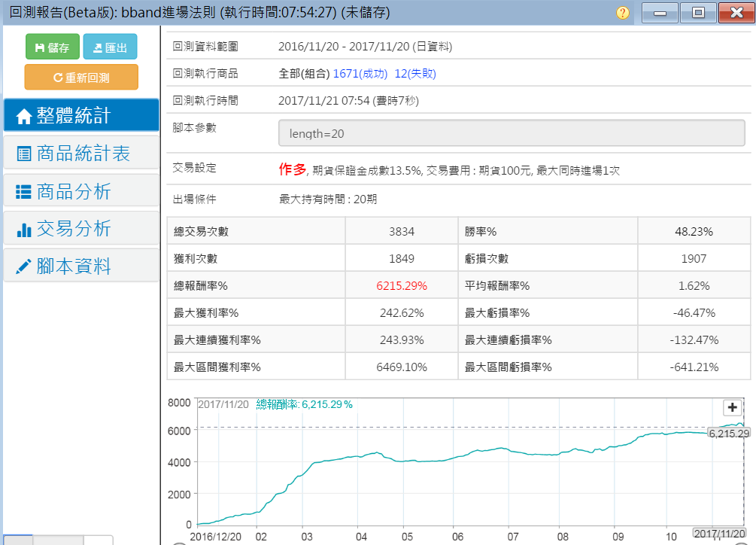Click the 6,215.29 value label on chart
The height and width of the screenshot is (545, 756).
(x=729, y=434)
